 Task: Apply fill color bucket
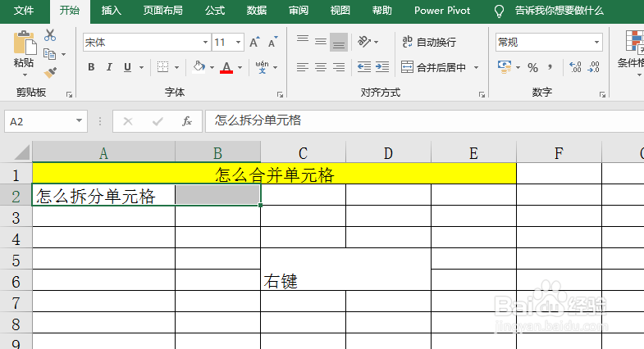tap(199, 67)
